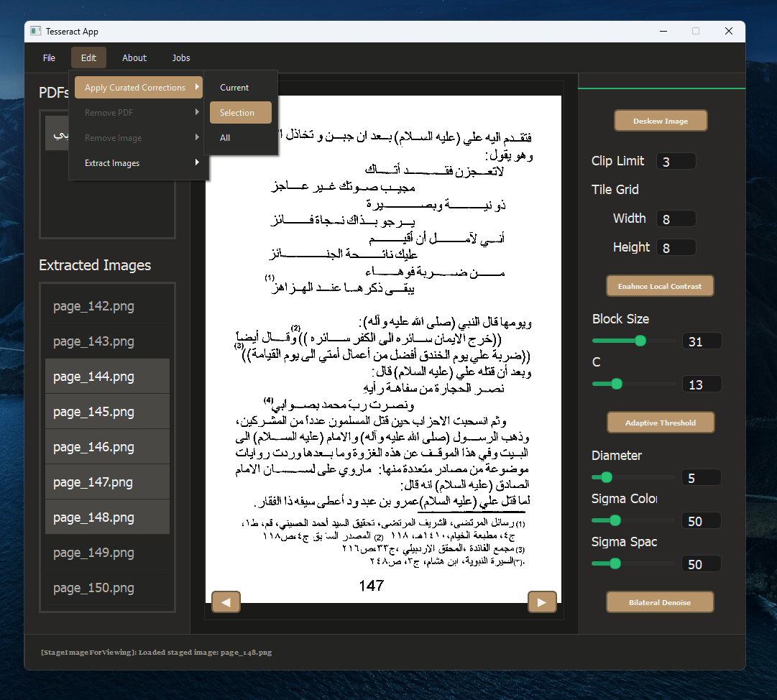The image size is (777, 700).
Task: Expand the Remove Image submenu
Action: (139, 138)
